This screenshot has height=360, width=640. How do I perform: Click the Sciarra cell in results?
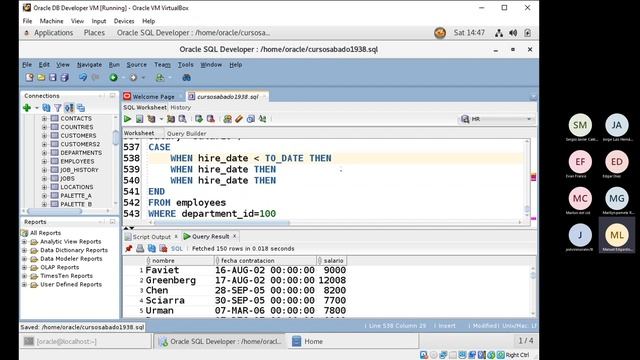coord(165,300)
